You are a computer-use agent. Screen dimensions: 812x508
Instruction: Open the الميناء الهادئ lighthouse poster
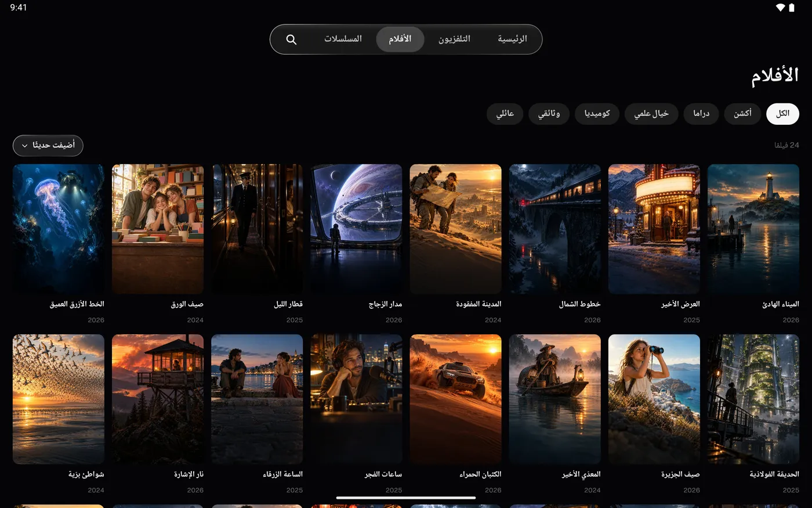coord(753,229)
